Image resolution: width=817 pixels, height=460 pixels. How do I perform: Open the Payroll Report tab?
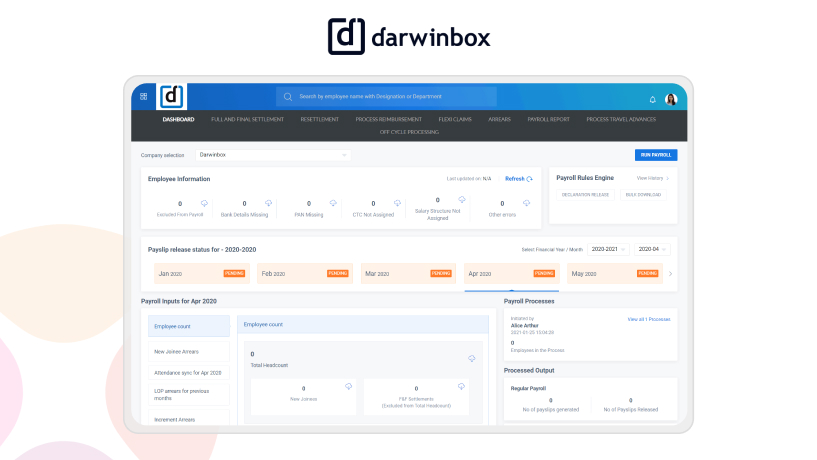pyautogui.click(x=548, y=119)
